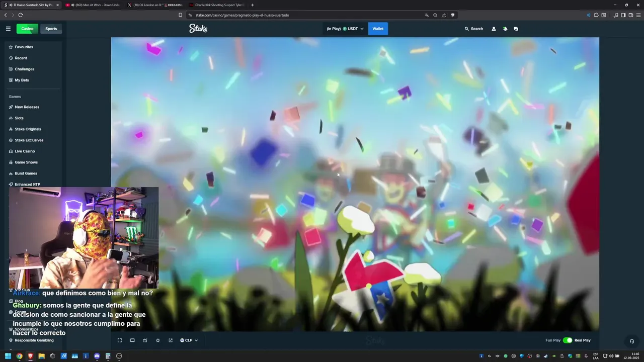644x362 pixels.
Task: Open Chrome from the taskbar
Action: (x=19, y=356)
